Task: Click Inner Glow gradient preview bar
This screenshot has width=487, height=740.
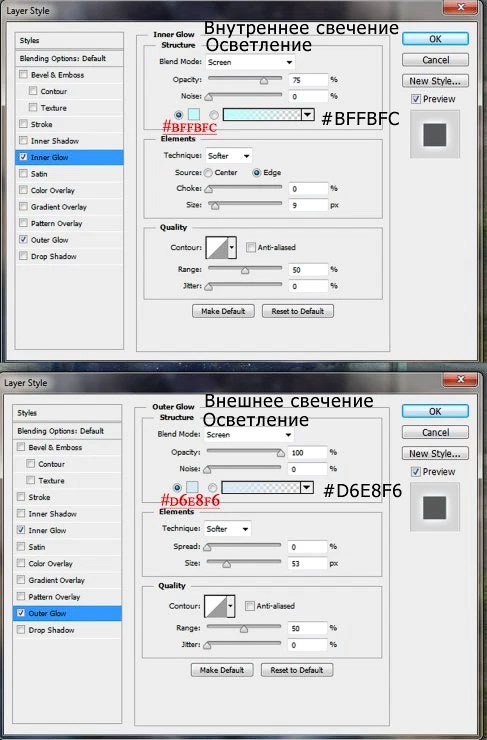Action: tap(262, 114)
